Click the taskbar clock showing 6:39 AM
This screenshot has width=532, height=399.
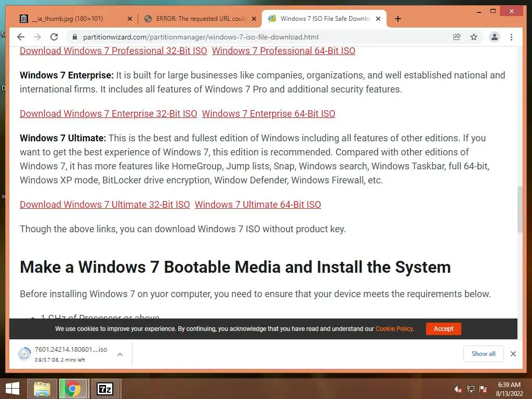pyautogui.click(x=509, y=389)
